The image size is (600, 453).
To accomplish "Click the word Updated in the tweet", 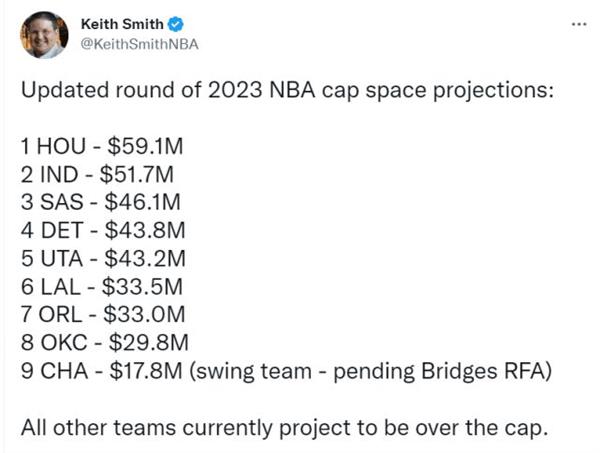I will [65, 91].
